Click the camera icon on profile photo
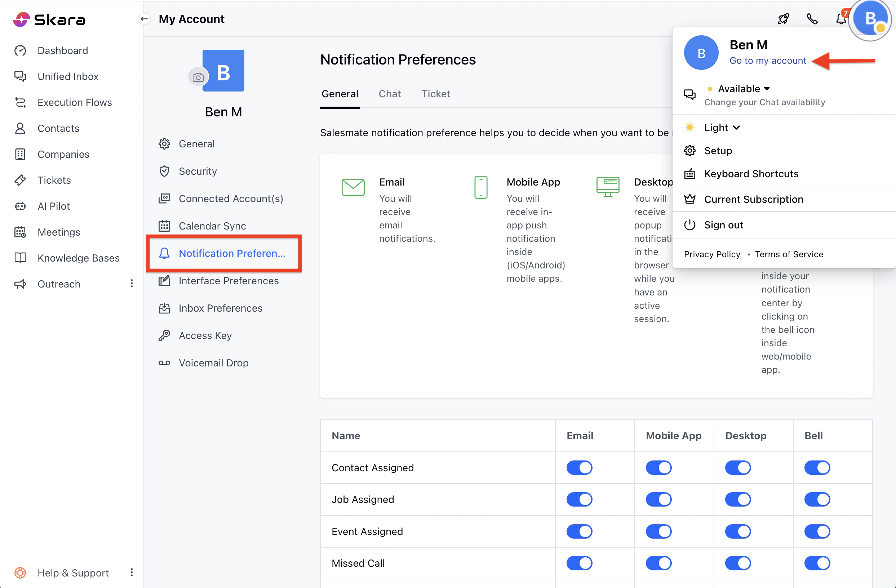 [x=198, y=77]
